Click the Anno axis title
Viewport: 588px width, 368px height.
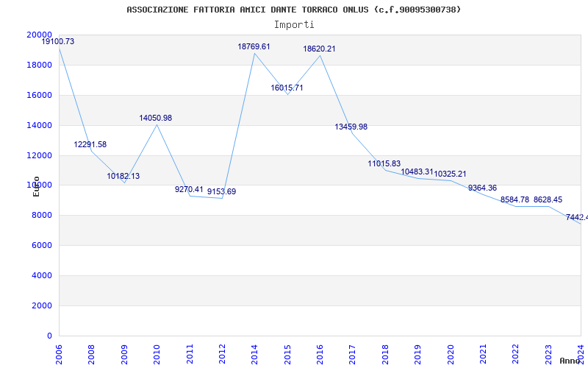point(569,361)
